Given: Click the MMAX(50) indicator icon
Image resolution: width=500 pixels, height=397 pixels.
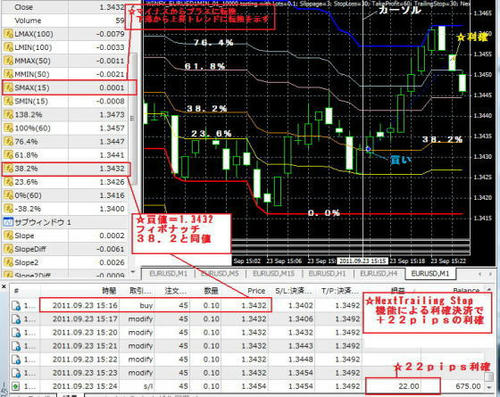Looking at the screenshot, I should (x=8, y=61).
